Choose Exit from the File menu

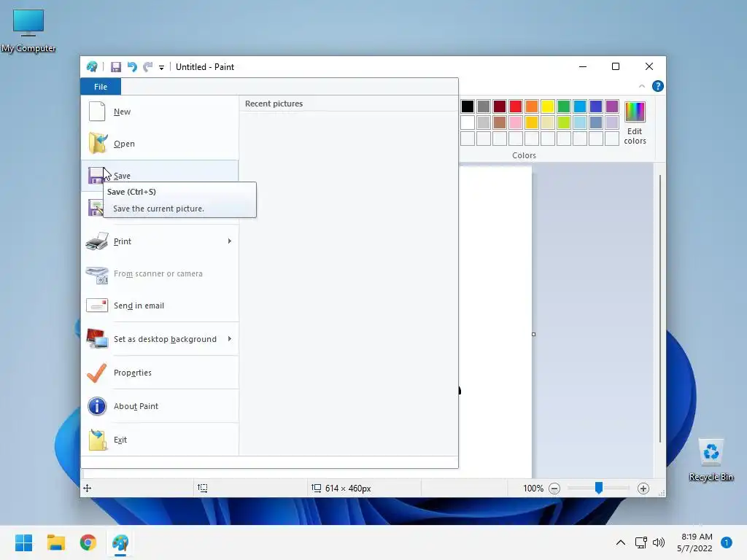(x=160, y=440)
